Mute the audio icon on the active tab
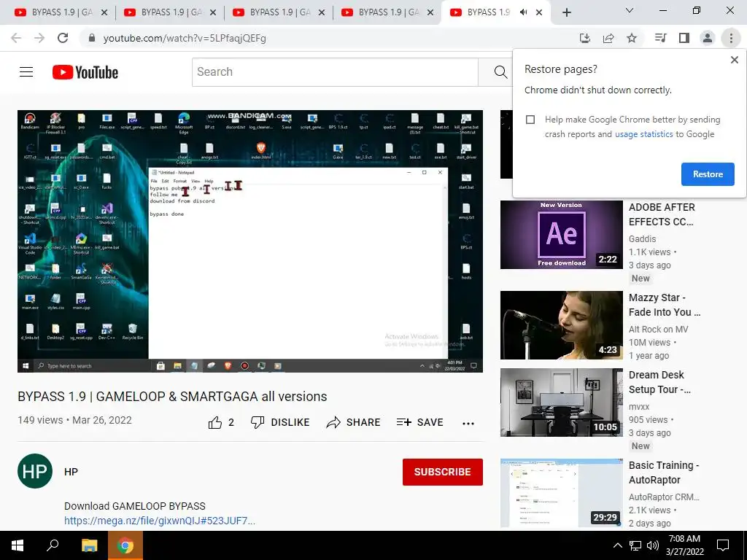The image size is (747, 560). coord(524,12)
